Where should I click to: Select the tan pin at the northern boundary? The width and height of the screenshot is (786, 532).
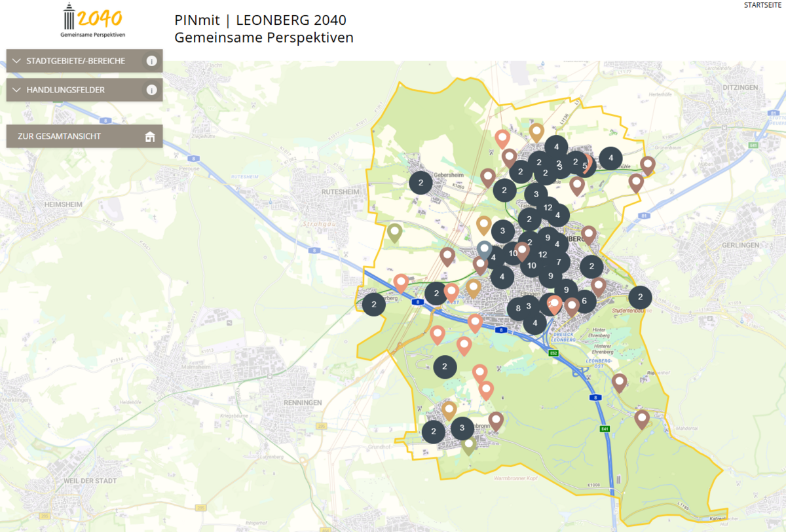click(536, 132)
